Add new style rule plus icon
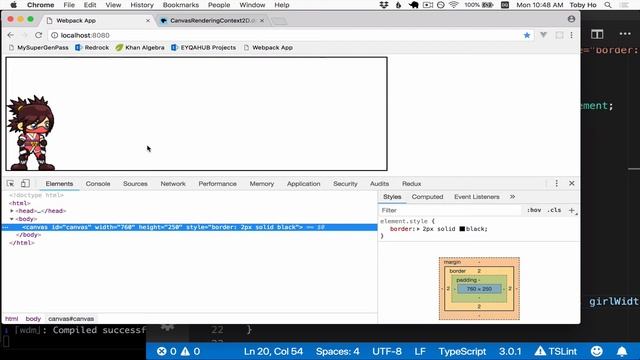This screenshot has height=360, width=640. pos(571,210)
